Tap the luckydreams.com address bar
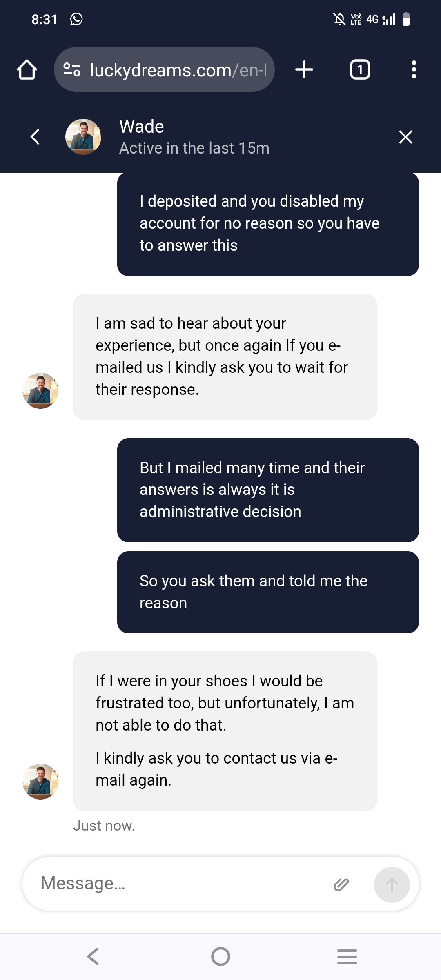The width and height of the screenshot is (441, 980). (x=178, y=70)
